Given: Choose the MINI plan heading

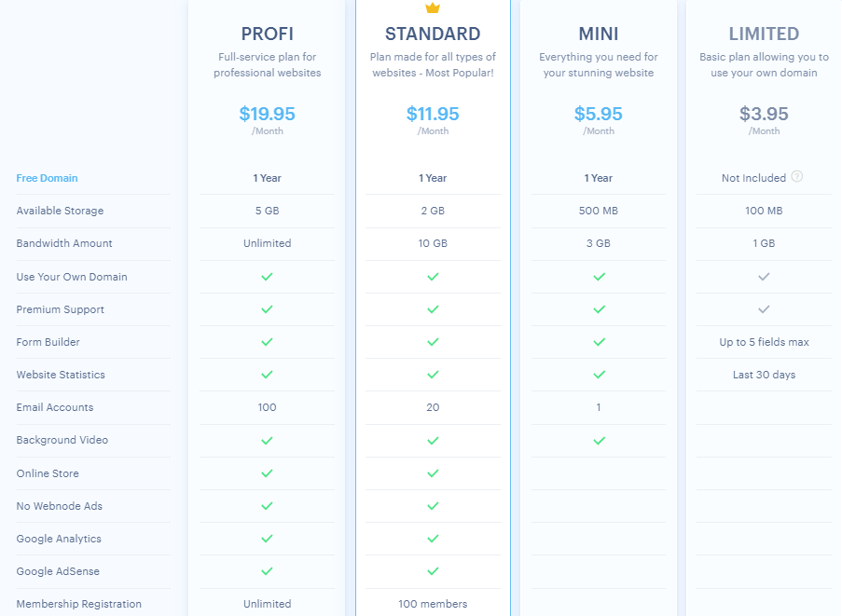Looking at the screenshot, I should [x=599, y=34].
